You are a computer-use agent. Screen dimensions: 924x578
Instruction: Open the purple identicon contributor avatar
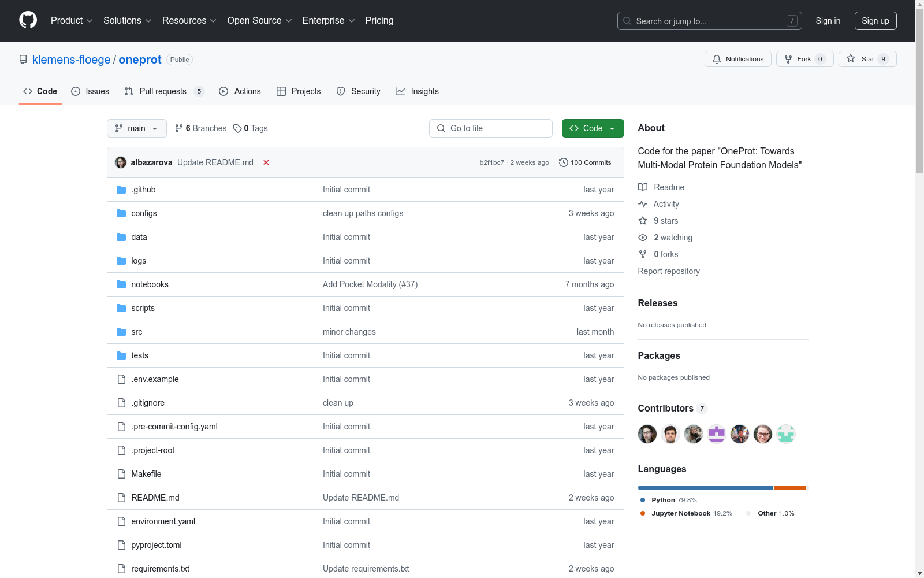click(717, 434)
